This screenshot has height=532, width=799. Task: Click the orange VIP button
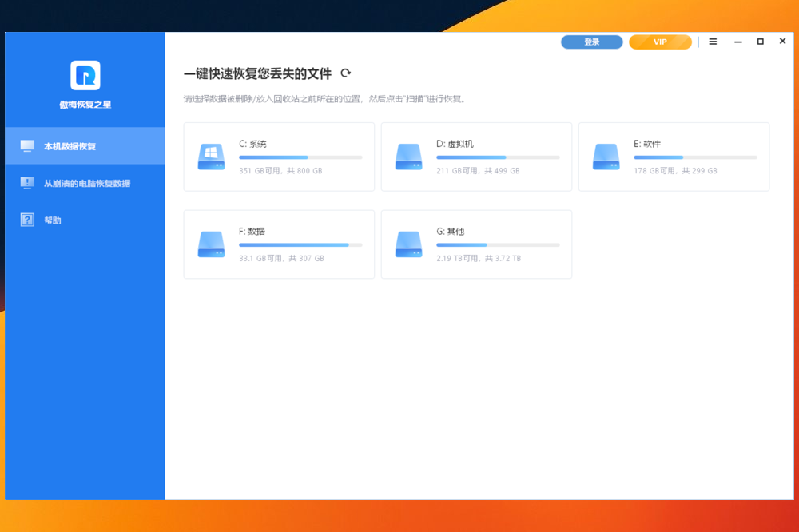[660, 42]
